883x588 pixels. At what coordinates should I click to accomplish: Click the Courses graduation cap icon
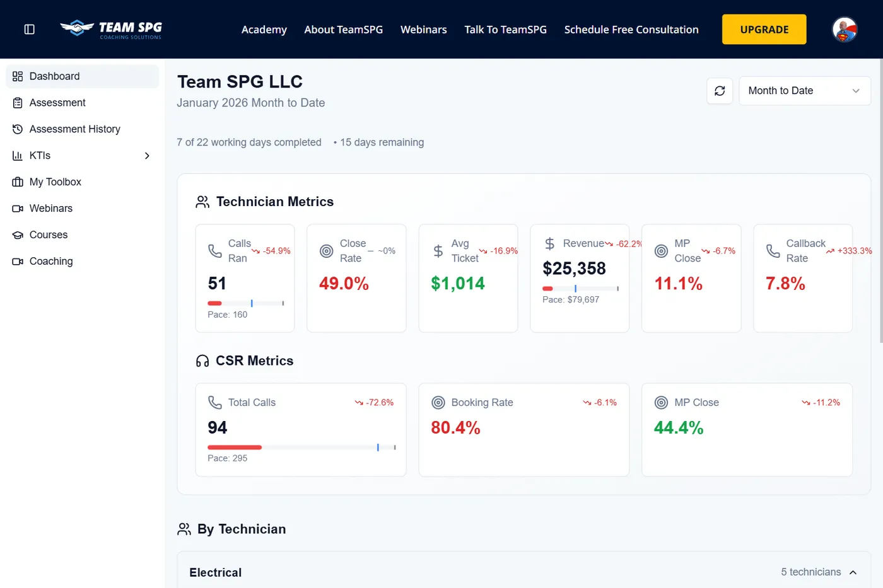(18, 235)
